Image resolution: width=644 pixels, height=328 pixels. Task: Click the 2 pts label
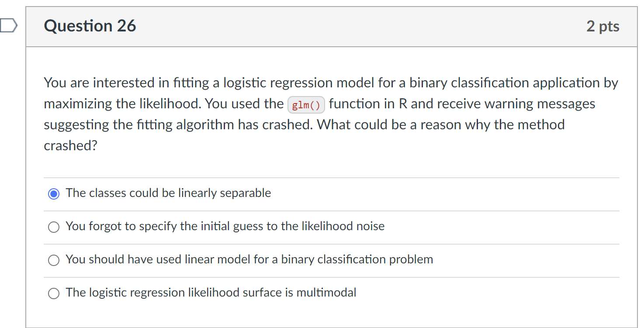[603, 26]
